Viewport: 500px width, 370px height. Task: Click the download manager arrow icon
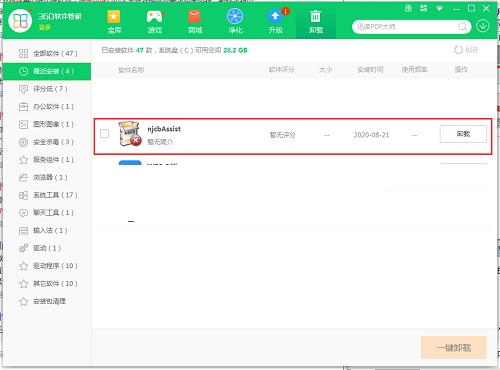click(483, 26)
